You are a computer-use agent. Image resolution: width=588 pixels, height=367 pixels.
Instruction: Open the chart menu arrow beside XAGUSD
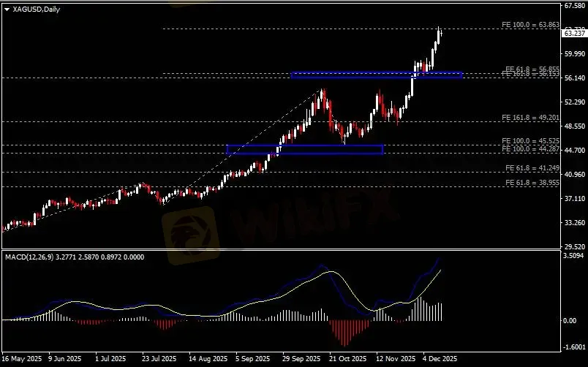[x=6, y=8]
